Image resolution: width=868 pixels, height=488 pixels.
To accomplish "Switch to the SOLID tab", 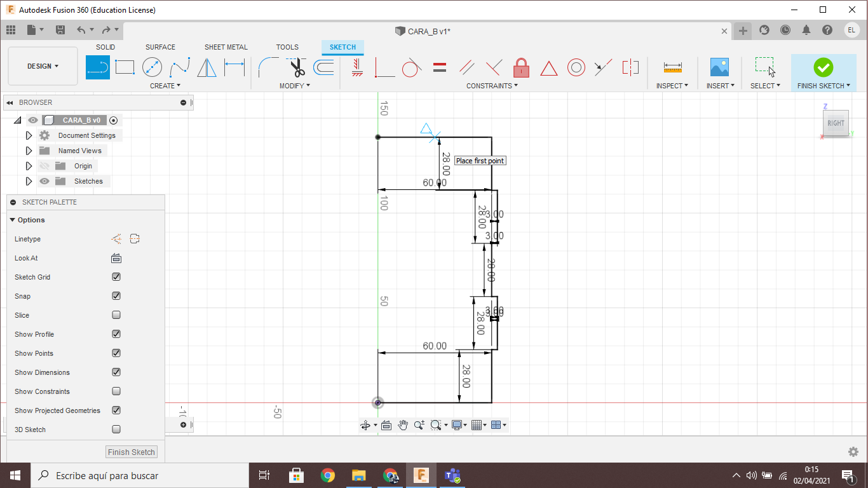I will tap(105, 47).
